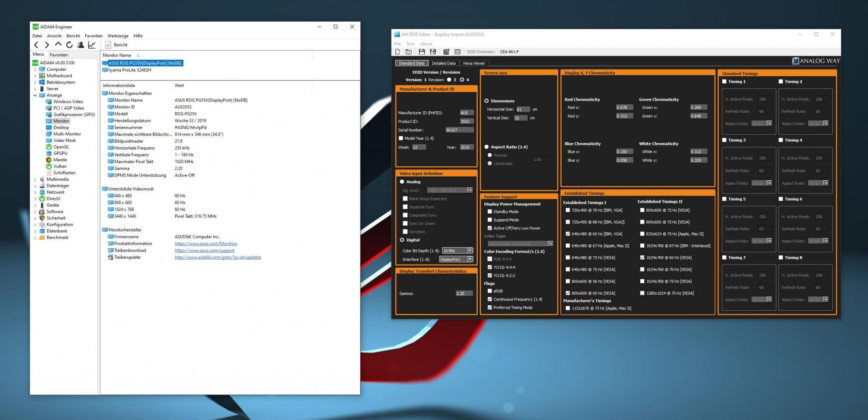Enable 720x400 @ 70 Hz established timing
The height and width of the screenshot is (420, 868).
[568, 210]
